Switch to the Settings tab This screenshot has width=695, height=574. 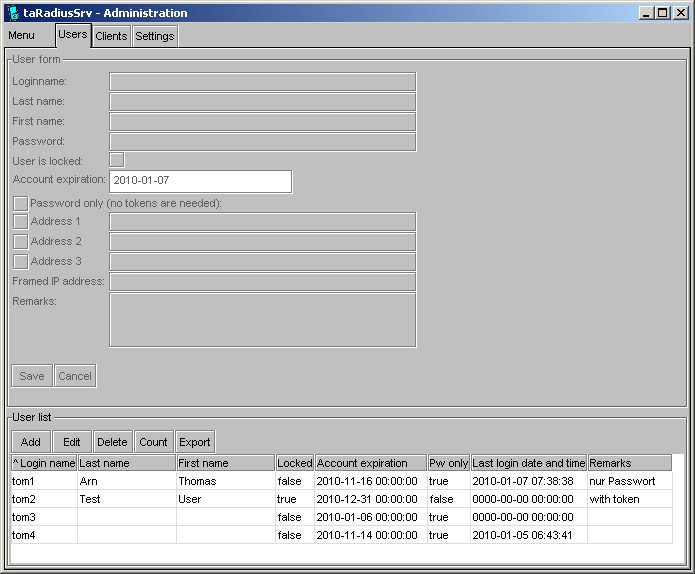pyautogui.click(x=155, y=36)
